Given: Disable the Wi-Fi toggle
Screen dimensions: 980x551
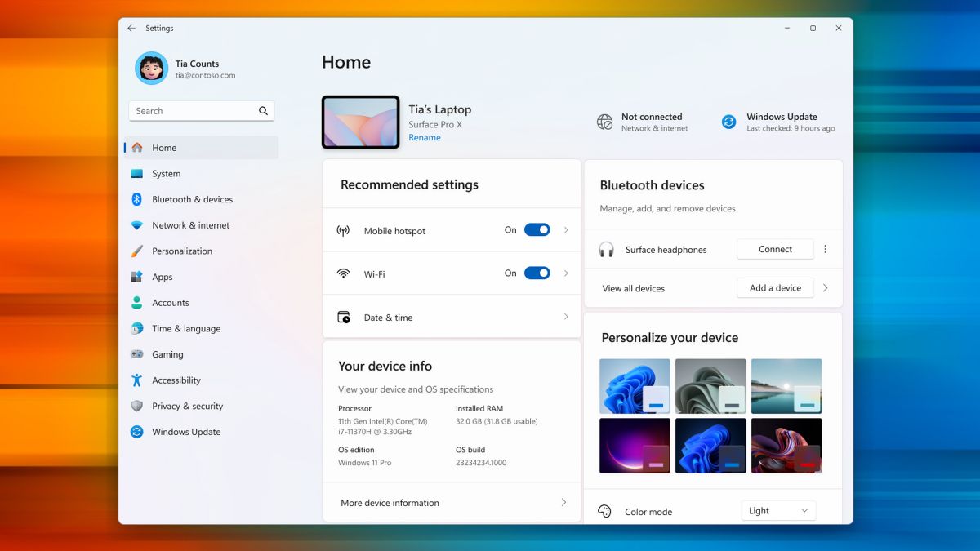Looking at the screenshot, I should click(537, 273).
